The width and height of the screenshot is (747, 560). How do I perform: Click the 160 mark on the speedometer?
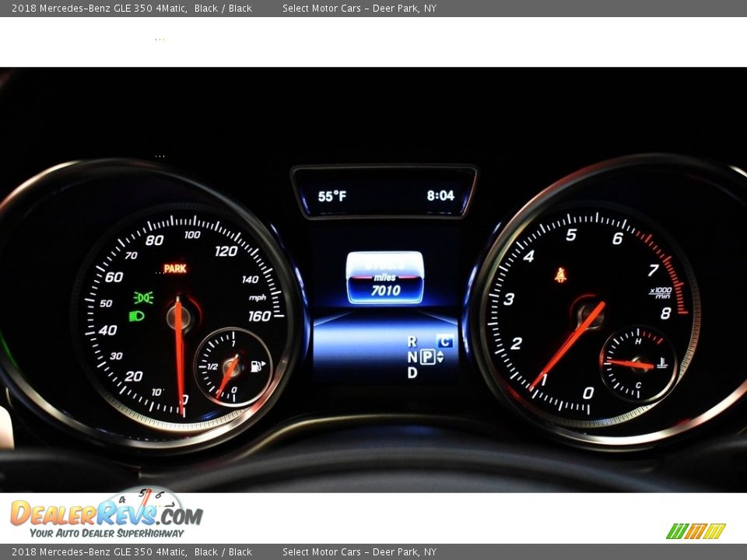[259, 317]
